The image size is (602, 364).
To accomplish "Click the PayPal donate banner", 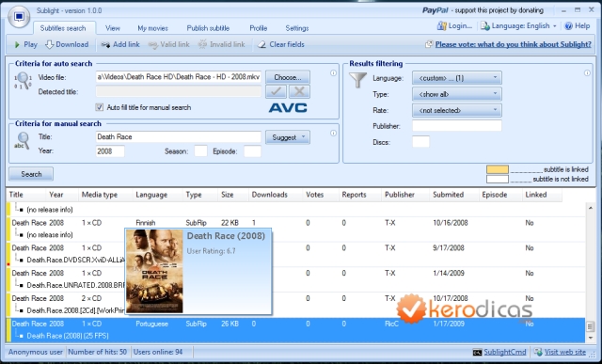I will 483,10.
